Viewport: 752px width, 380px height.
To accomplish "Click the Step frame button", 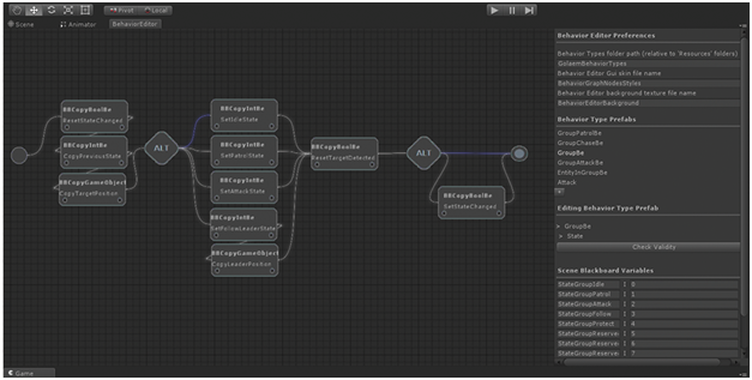I will [529, 10].
